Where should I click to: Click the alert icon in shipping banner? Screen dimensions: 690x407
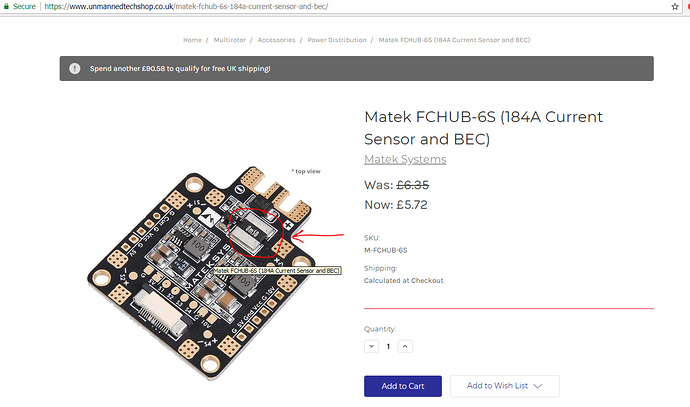[x=75, y=69]
